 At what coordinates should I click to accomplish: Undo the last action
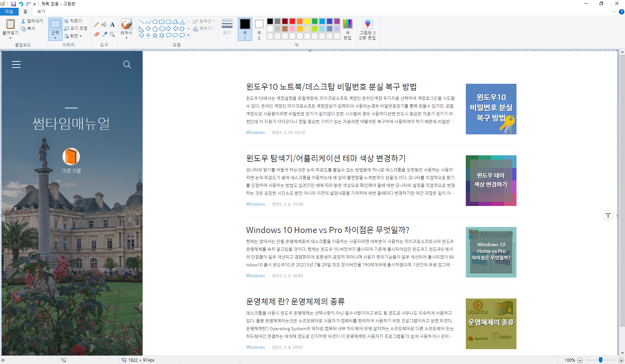click(x=21, y=4)
